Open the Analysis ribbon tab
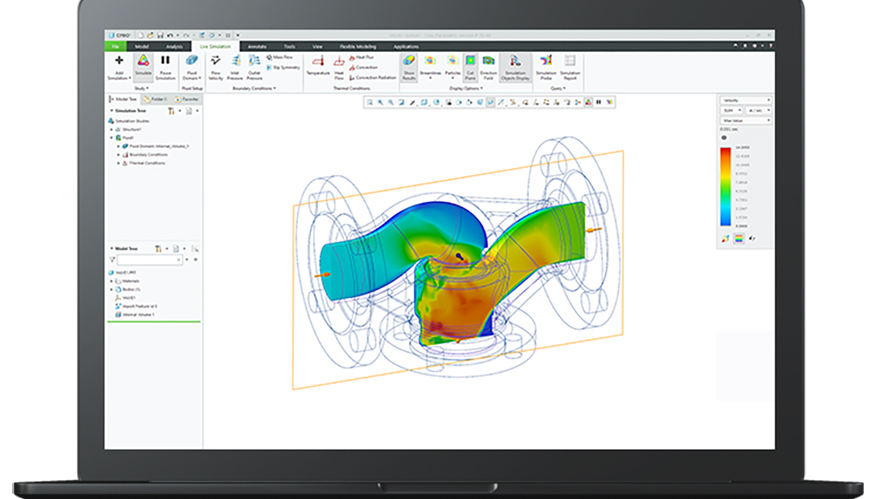 (174, 46)
